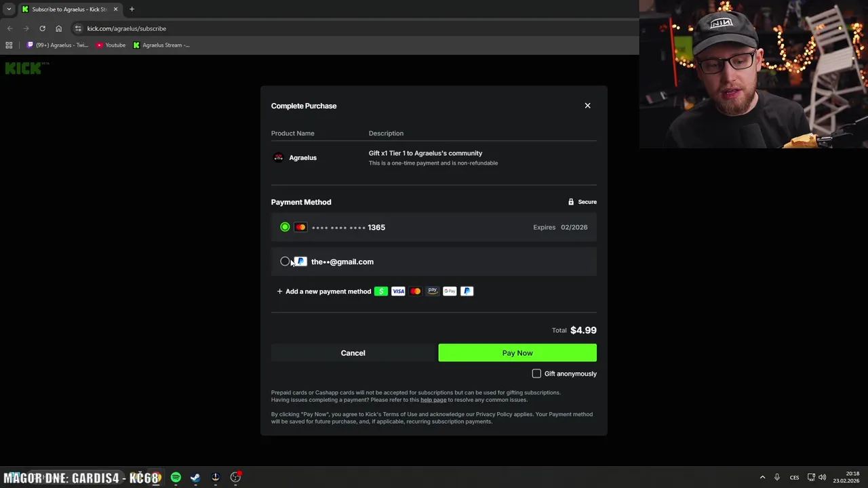Click the Mastercard icon beside new payment method
The height and width of the screenshot is (488, 868).
pyautogui.click(x=415, y=291)
